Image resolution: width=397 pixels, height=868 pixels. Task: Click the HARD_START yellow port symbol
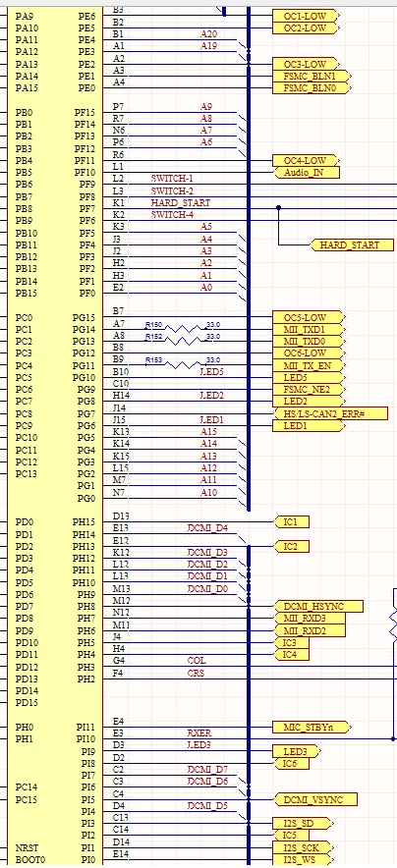coord(352,245)
